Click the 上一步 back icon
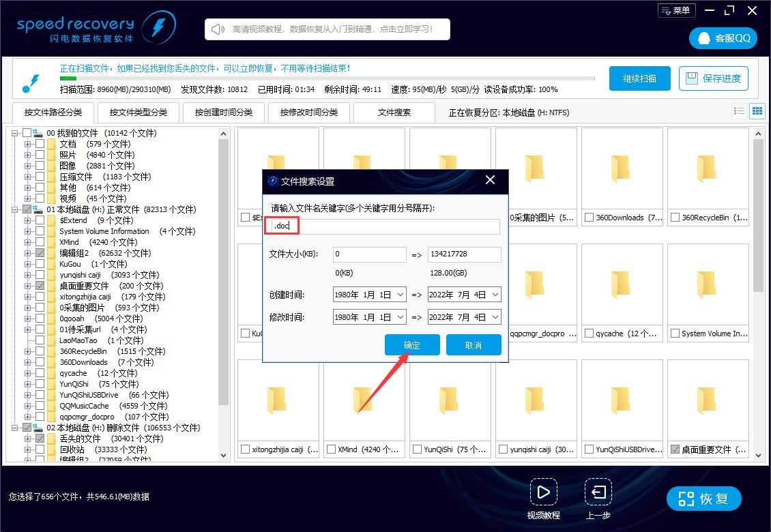Image resolution: width=771 pixels, height=532 pixels. [x=598, y=492]
